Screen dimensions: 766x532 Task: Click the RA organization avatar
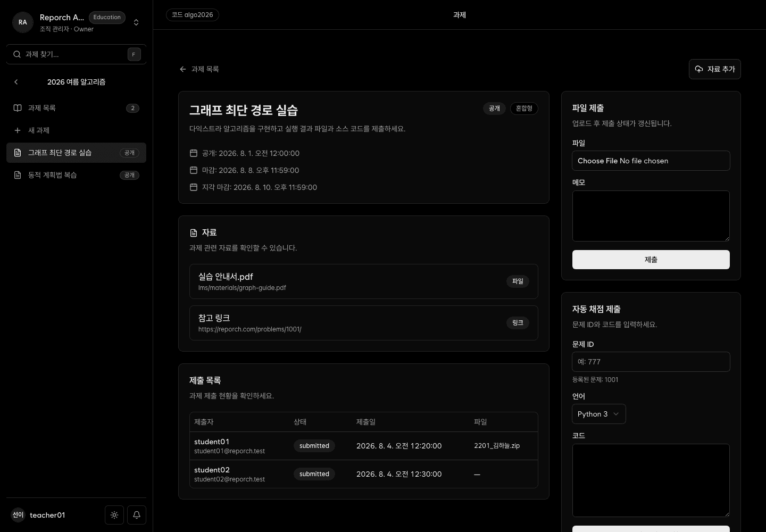[23, 22]
